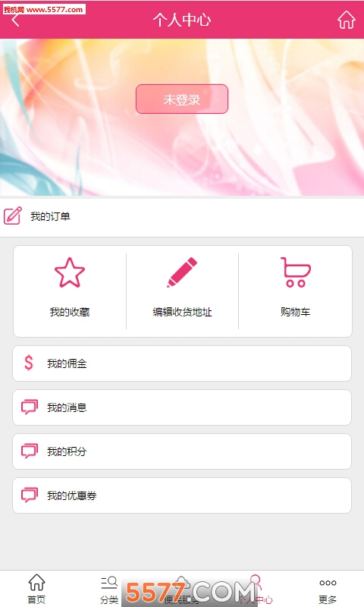Image resolution: width=364 pixels, height=607 pixels.
Task: Select 个人中心 bottom tab
Action: [256, 590]
